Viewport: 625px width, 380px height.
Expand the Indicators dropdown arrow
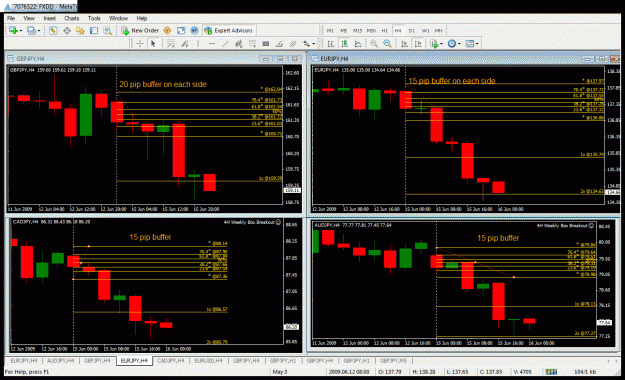tap(441, 44)
